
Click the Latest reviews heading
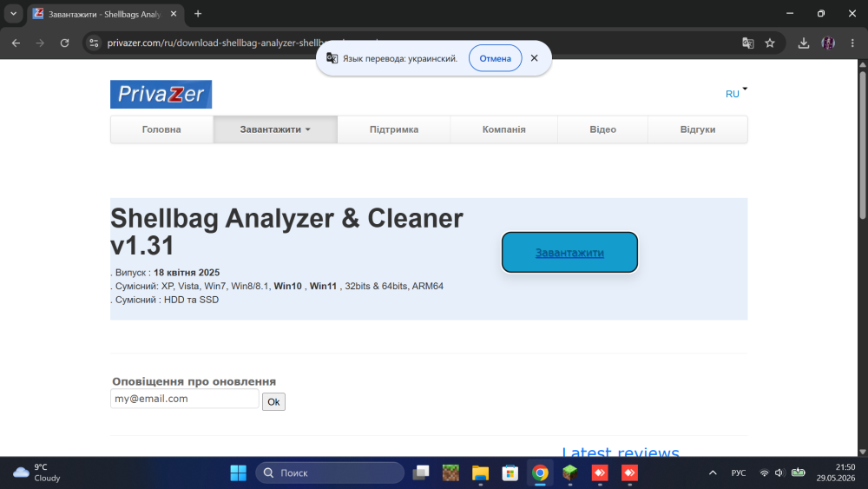[620, 452]
